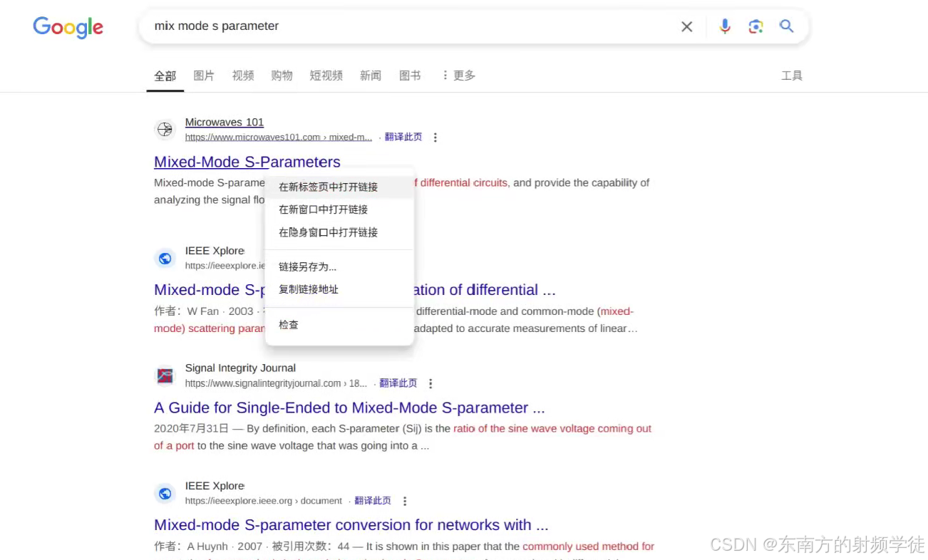Start voice search with microphone icon
This screenshot has height=560, width=928.
coord(725,26)
